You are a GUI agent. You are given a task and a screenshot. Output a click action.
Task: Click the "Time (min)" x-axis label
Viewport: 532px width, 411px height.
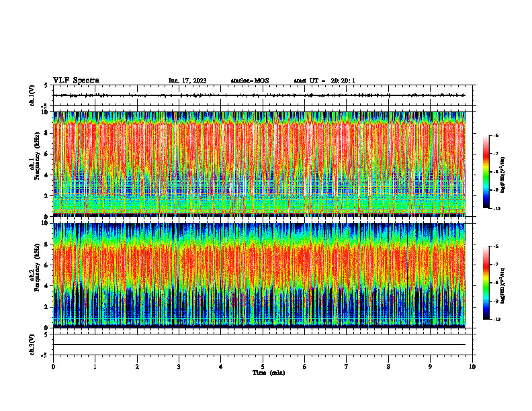coord(269,373)
